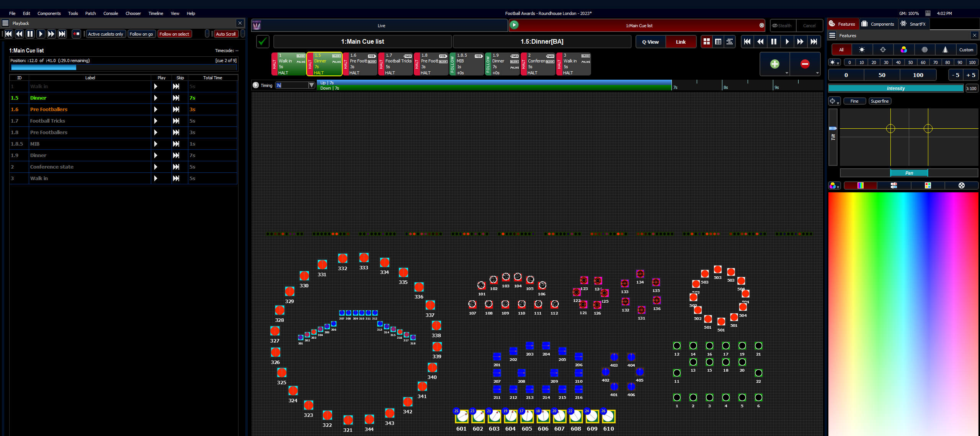Click the Link button between cue views
This screenshot has width=980, height=436.
pos(681,41)
